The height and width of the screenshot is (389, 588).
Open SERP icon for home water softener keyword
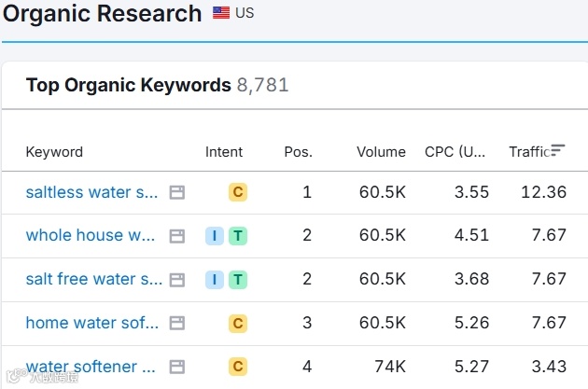click(177, 324)
